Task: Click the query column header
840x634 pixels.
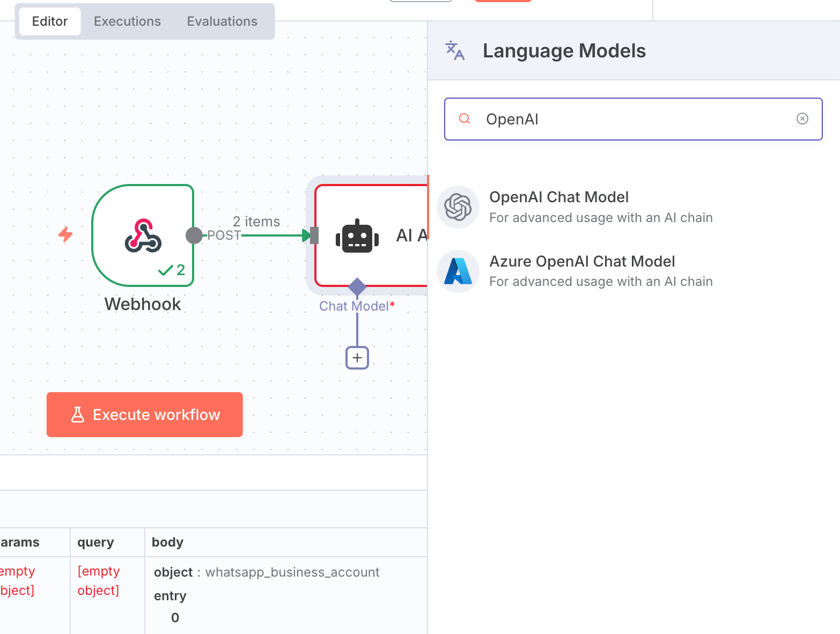Action: (x=95, y=542)
